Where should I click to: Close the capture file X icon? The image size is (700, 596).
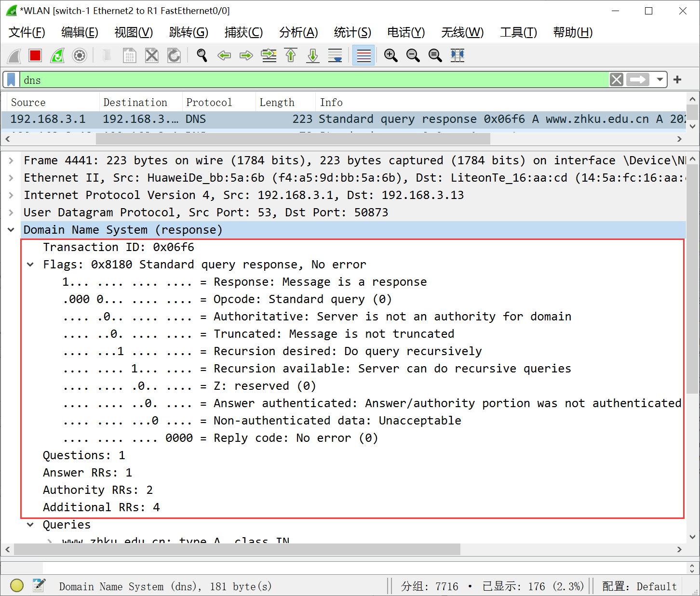point(152,56)
